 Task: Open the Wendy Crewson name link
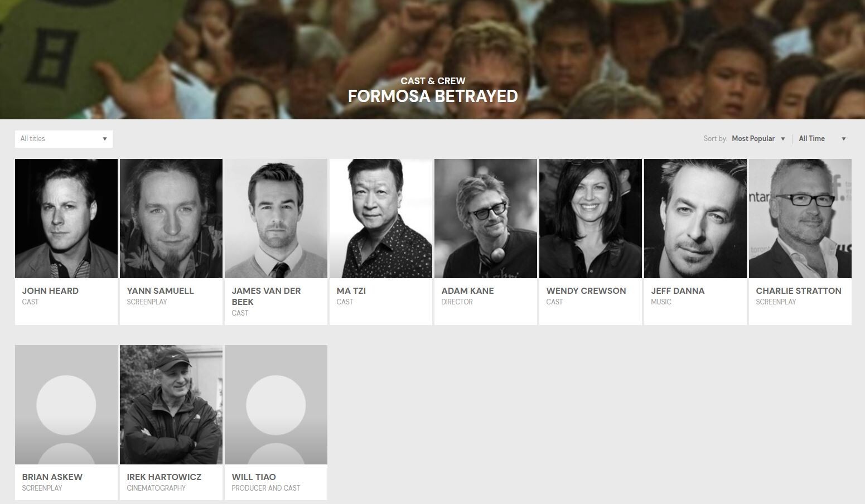586,291
